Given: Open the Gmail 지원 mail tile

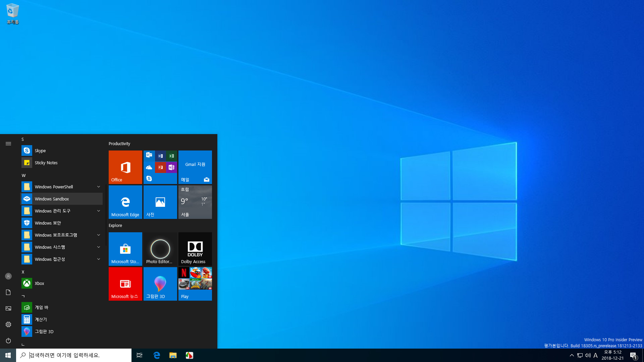Looking at the screenshot, I should pos(195,167).
